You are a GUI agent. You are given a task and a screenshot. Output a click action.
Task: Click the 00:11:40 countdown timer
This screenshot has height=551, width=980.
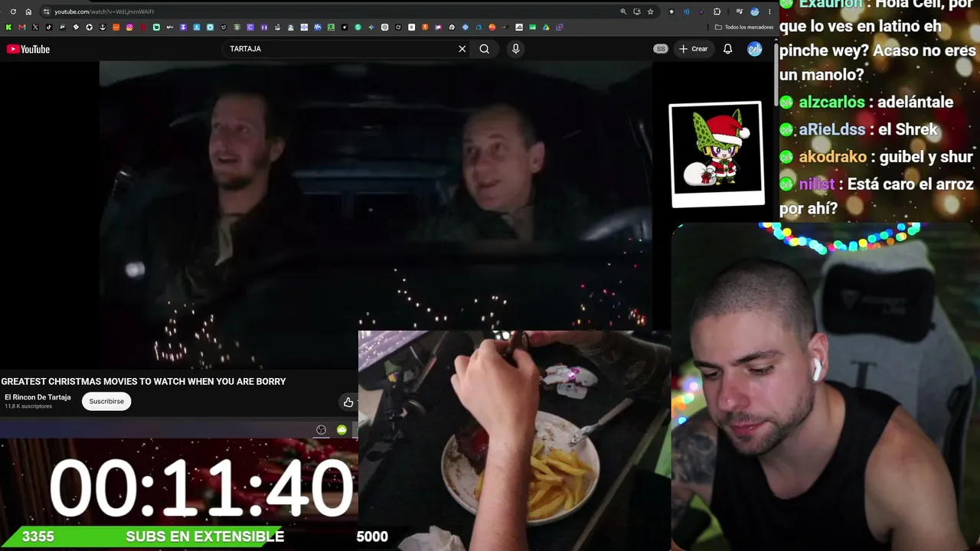click(202, 487)
